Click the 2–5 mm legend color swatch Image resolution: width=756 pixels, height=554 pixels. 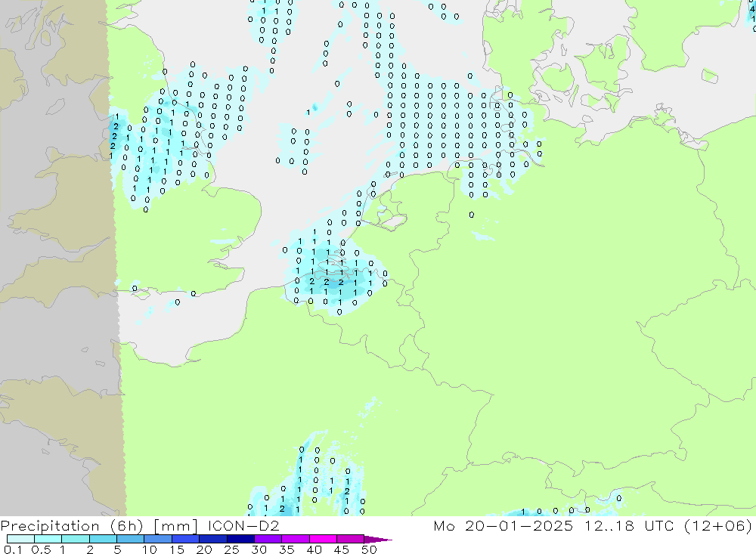pyautogui.click(x=103, y=539)
